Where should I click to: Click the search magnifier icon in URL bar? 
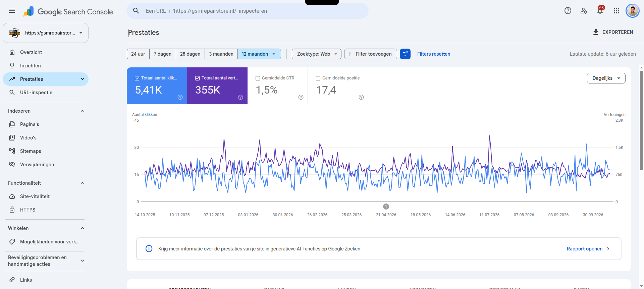pyautogui.click(x=136, y=11)
